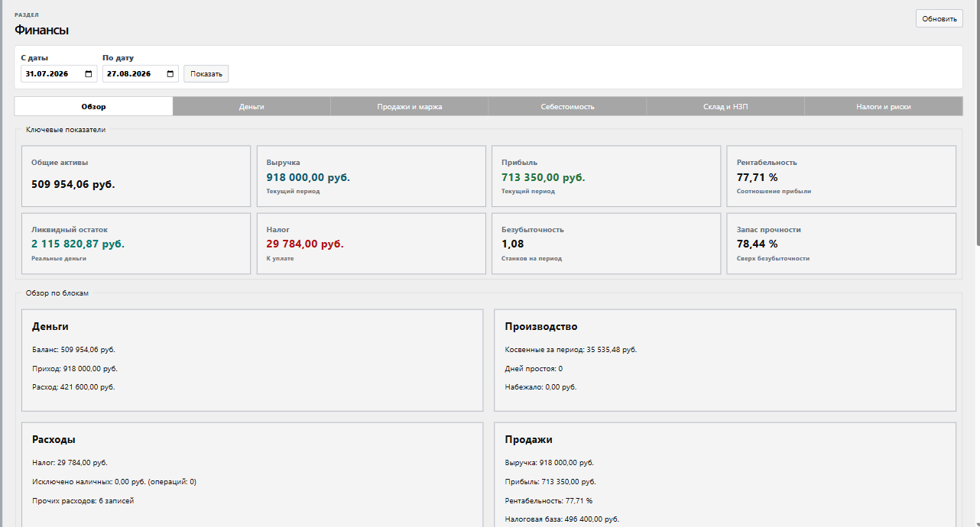Image resolution: width=980 pixels, height=527 pixels.
Task: Click the 'По дату' date input 27.08.2026
Action: tap(141, 74)
